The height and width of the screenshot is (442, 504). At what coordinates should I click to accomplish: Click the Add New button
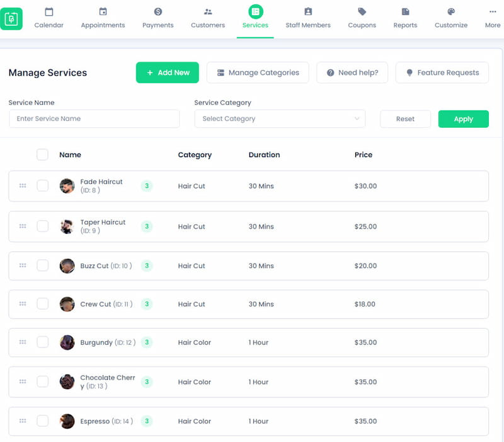pos(168,73)
